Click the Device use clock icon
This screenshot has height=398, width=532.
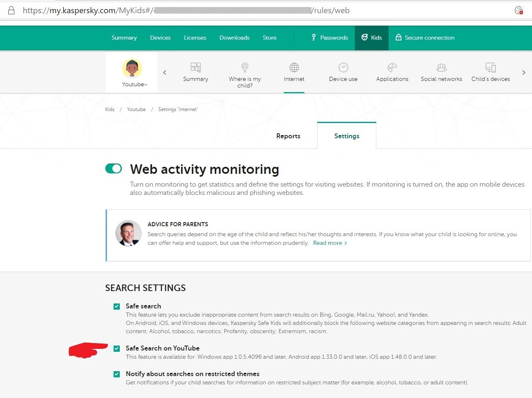click(343, 67)
